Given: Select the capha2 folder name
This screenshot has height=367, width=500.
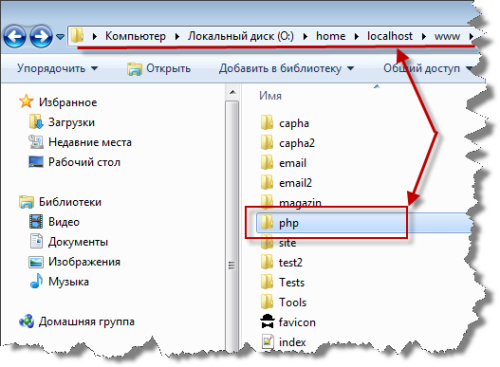Looking at the screenshot, I should click(x=297, y=143).
